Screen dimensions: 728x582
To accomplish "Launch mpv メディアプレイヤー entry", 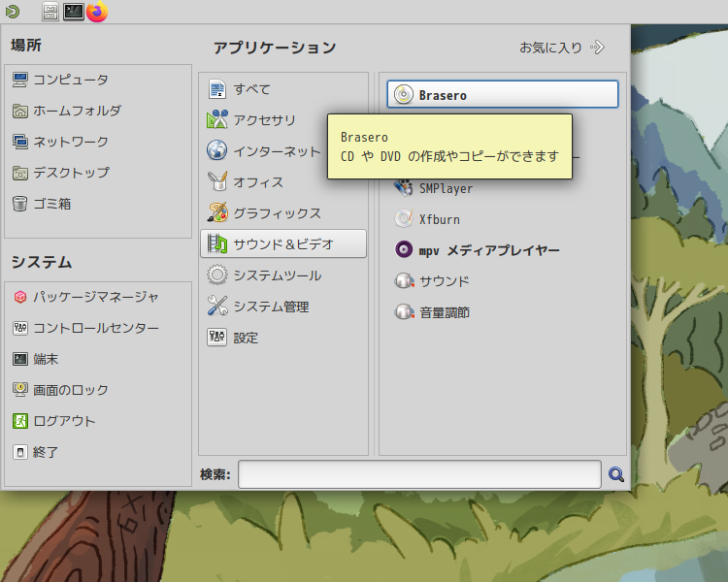I will pos(503,250).
